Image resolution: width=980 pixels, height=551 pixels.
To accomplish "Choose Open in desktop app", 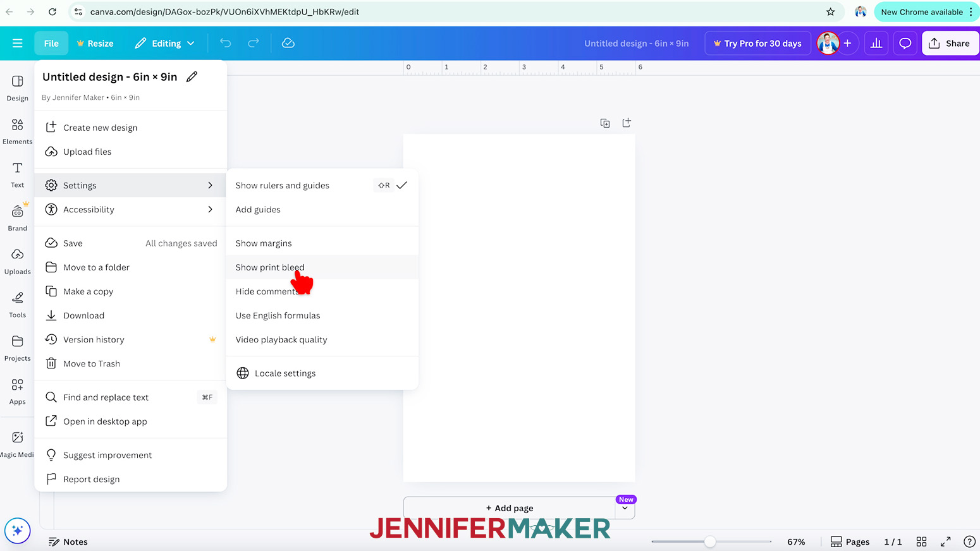I will pos(130,421).
